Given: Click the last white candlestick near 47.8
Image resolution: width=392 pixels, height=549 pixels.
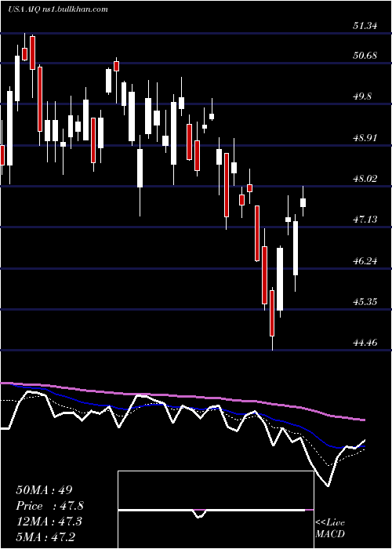Looking at the screenshot, I should point(303,202).
